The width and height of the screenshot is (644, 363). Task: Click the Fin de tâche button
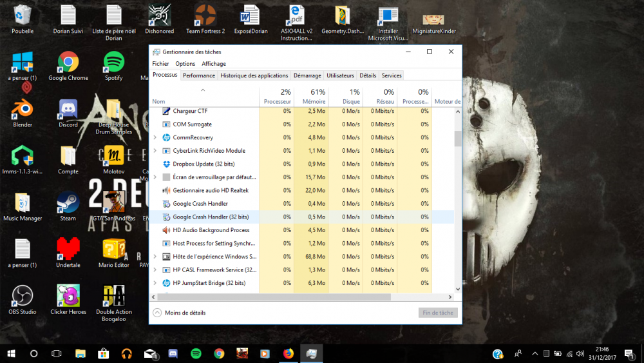438,313
